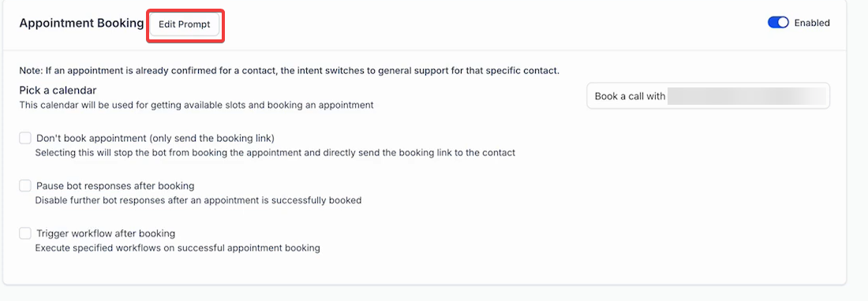Click the 'Disable further bot responses' description

click(198, 200)
